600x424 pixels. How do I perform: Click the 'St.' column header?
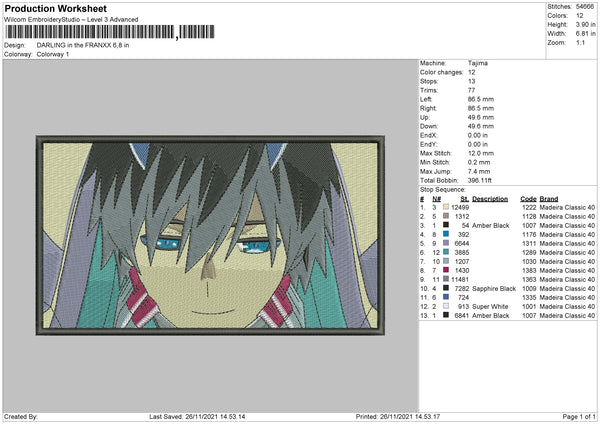465,199
